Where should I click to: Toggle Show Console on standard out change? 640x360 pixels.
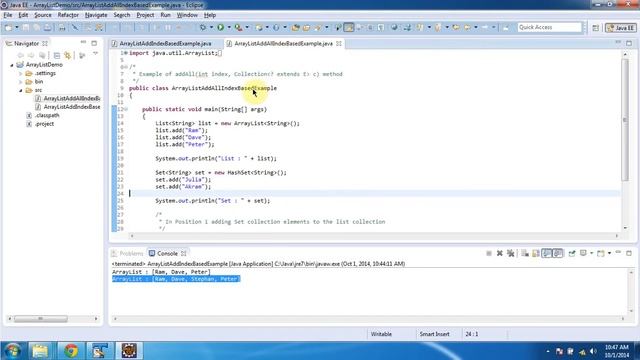point(547,253)
